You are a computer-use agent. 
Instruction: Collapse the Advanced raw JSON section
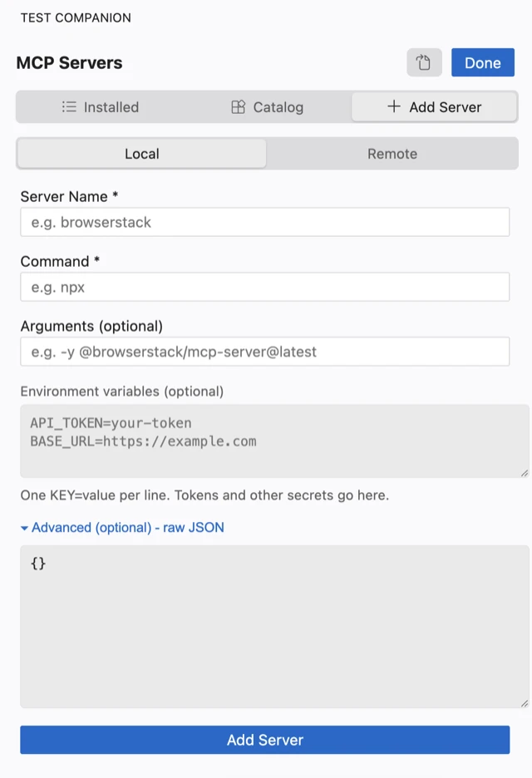point(122,528)
